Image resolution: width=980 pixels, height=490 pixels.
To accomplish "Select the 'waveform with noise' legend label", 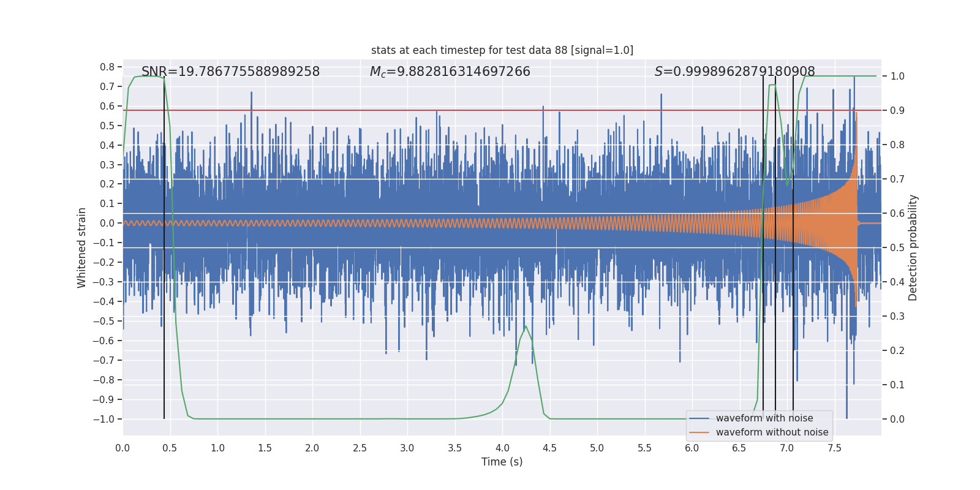I will tap(764, 418).
